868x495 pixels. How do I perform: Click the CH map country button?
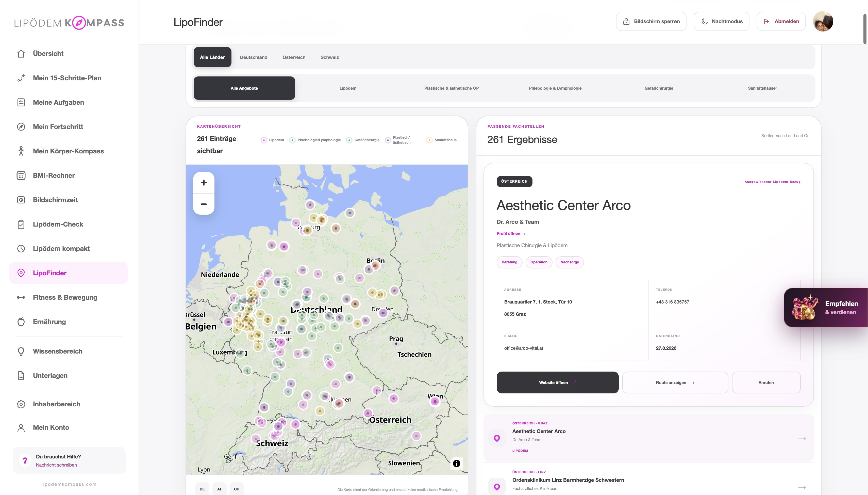point(237,489)
